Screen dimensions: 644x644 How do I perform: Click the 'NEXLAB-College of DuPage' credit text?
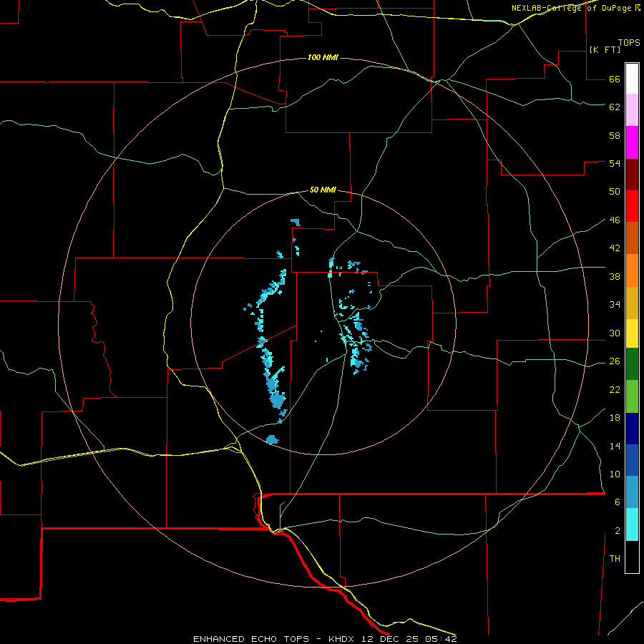(x=571, y=8)
